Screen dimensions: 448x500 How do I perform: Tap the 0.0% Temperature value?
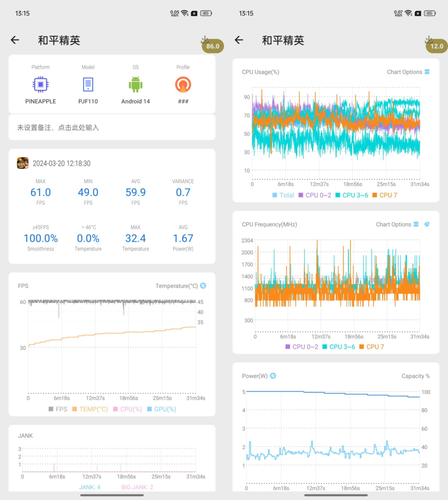coord(88,238)
